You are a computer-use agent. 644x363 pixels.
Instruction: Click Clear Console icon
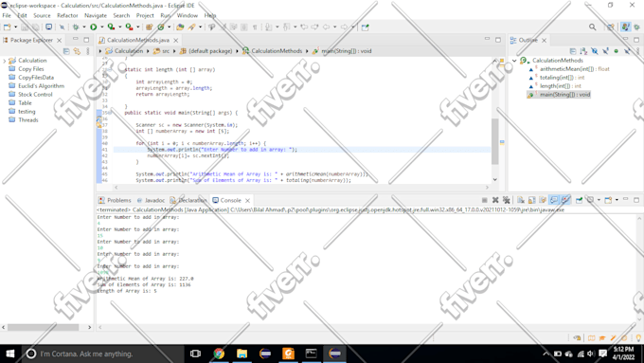tap(521, 200)
